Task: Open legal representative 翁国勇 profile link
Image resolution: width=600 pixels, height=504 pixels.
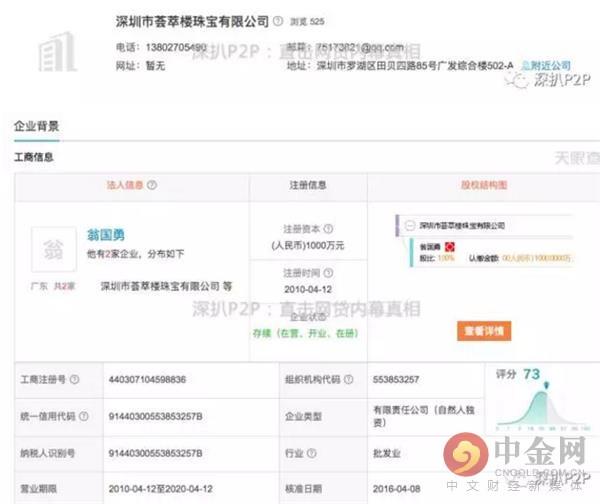Action: 106,235
